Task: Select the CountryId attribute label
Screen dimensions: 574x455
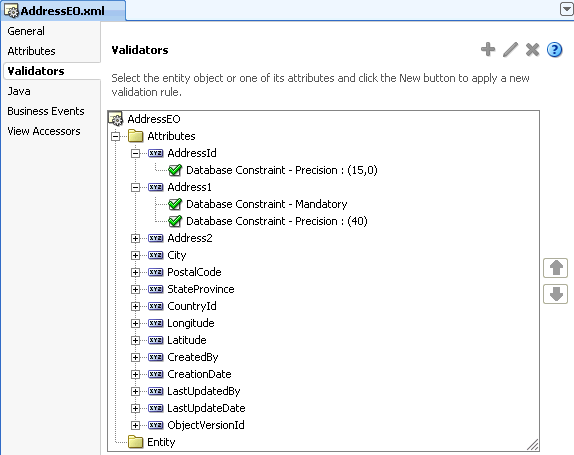Action: pyautogui.click(x=192, y=306)
